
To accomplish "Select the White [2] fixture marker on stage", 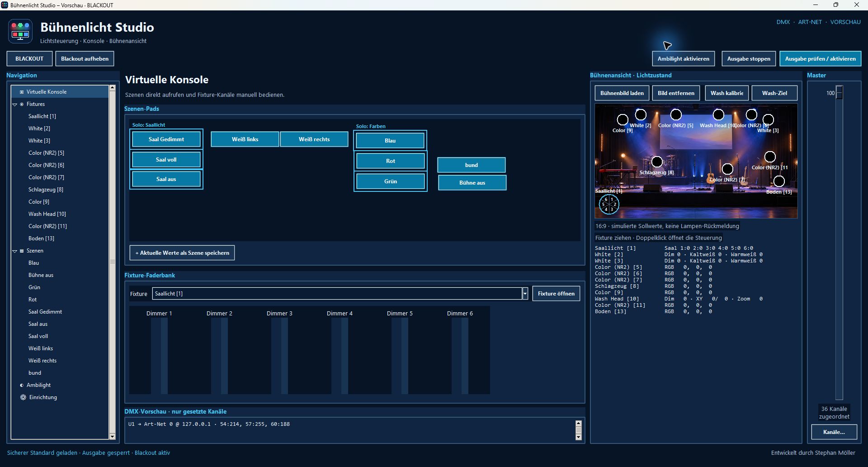I will pyautogui.click(x=641, y=114).
